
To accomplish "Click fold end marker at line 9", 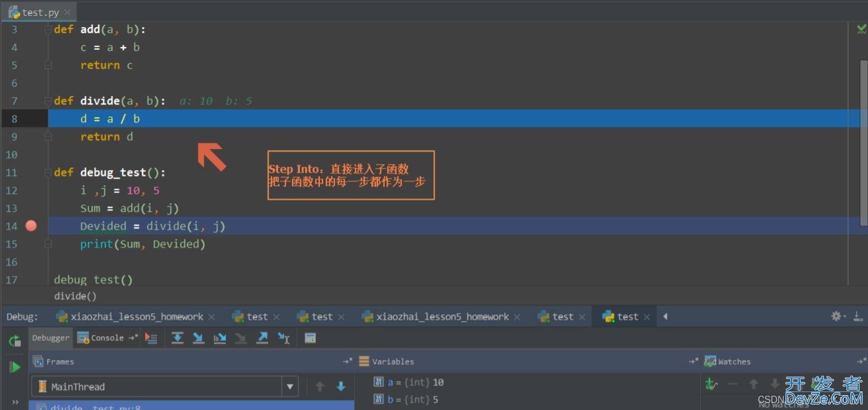I will click(48, 137).
